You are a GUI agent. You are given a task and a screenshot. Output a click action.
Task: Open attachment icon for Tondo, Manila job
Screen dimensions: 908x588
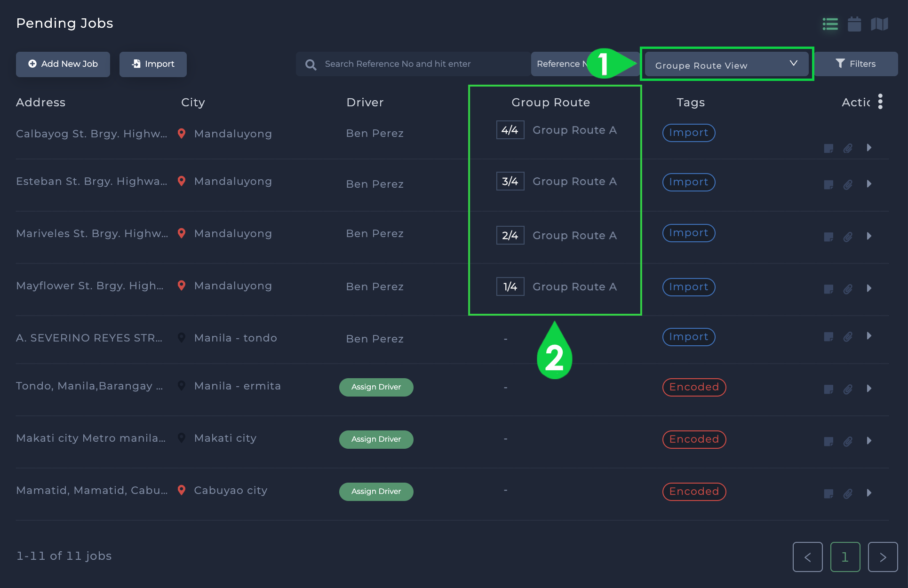848,389
